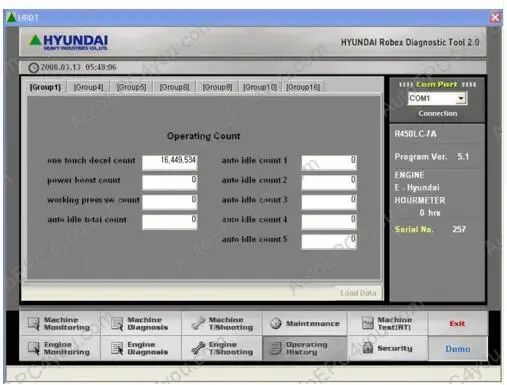
Task: Click the Program Ver. 5.1 text
Action: pos(432,157)
